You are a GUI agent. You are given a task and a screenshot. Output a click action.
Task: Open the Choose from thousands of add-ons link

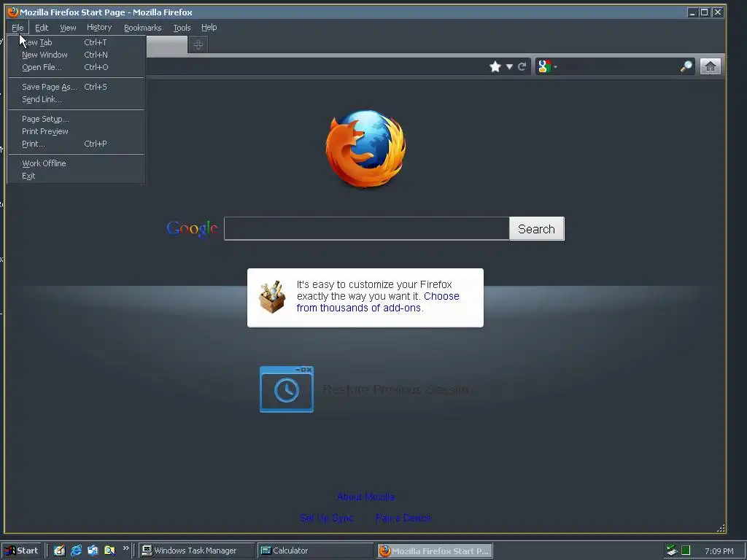pos(378,302)
